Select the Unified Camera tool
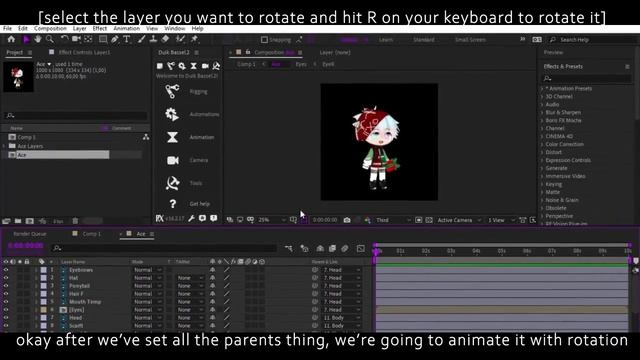 coord(76,39)
